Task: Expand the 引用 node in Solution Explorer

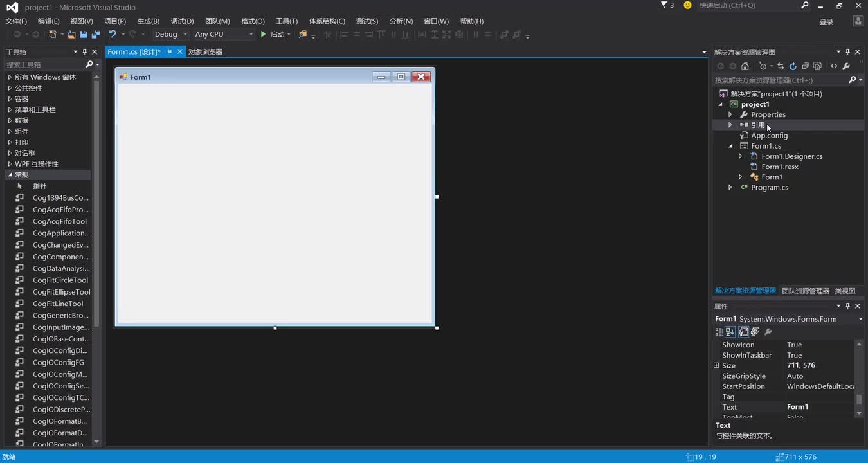Action: click(730, 125)
